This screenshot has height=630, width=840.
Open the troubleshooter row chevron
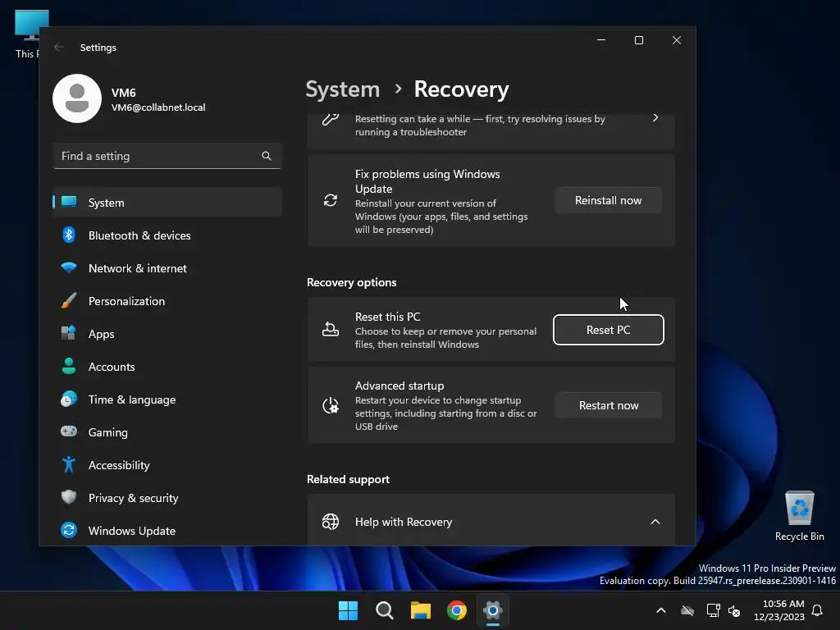[655, 118]
